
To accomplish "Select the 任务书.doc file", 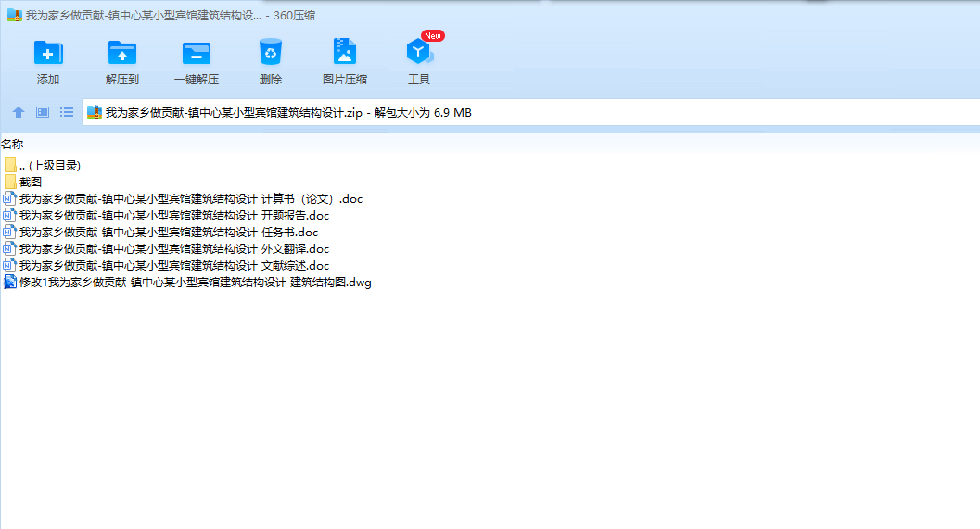I will [160, 233].
